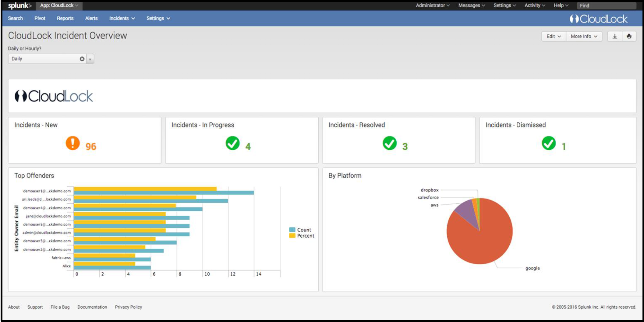Open the Privacy Policy link
Viewport: 644px width, 322px height.
pos(128,307)
